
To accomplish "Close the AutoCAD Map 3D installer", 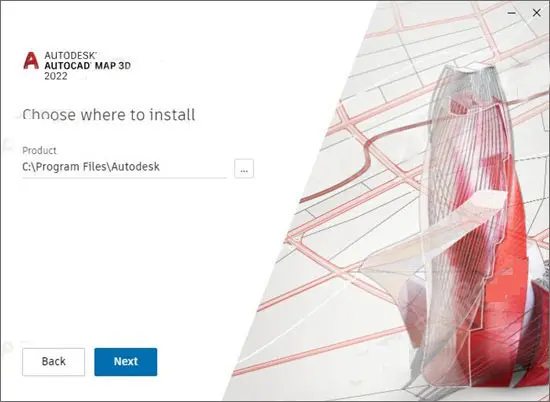I will [536, 13].
